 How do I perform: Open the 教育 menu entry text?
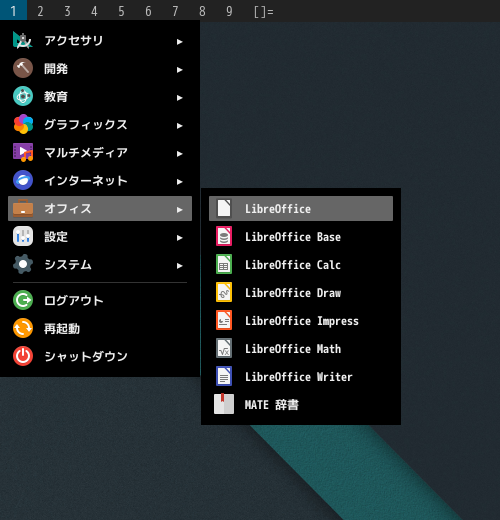pos(56,97)
